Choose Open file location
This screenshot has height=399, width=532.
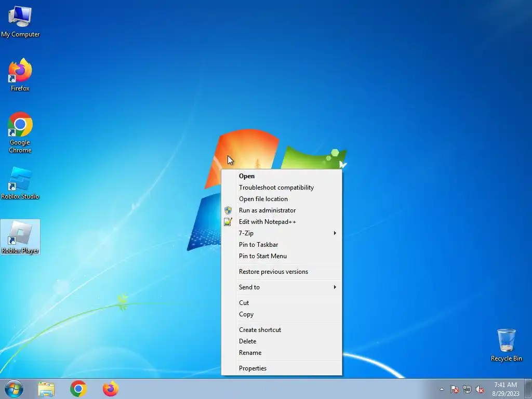[282, 199]
